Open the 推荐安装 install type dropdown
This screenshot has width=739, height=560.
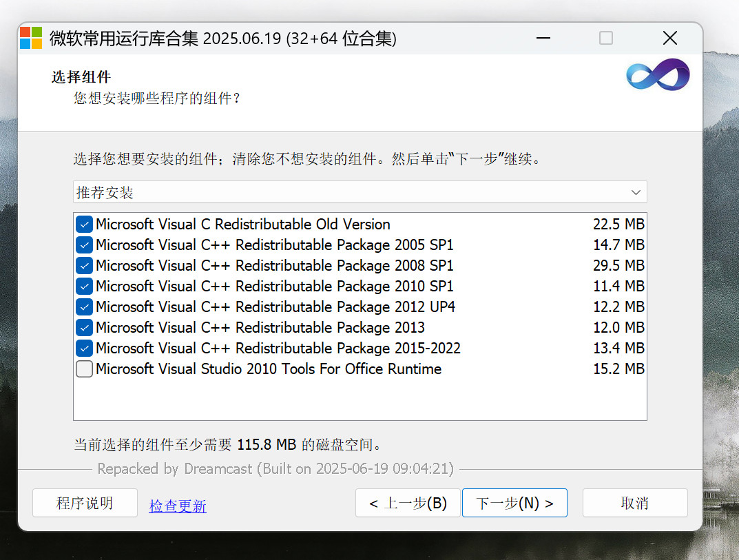tap(360, 192)
